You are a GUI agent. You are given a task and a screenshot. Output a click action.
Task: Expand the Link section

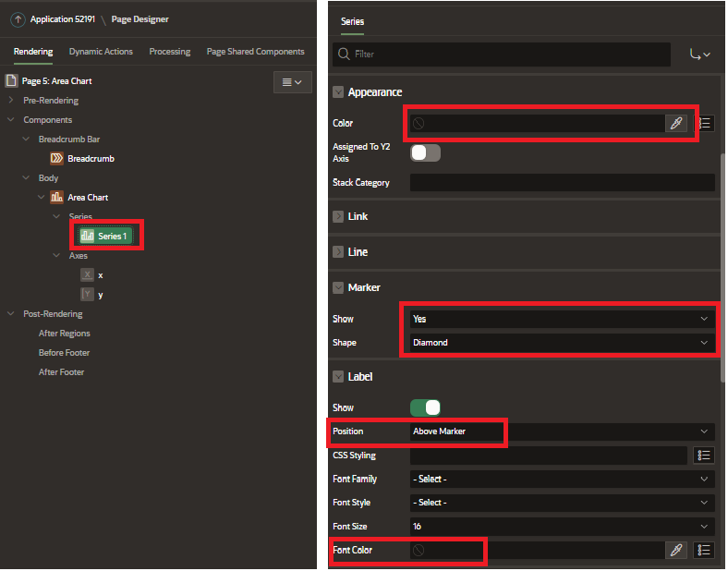(x=338, y=216)
